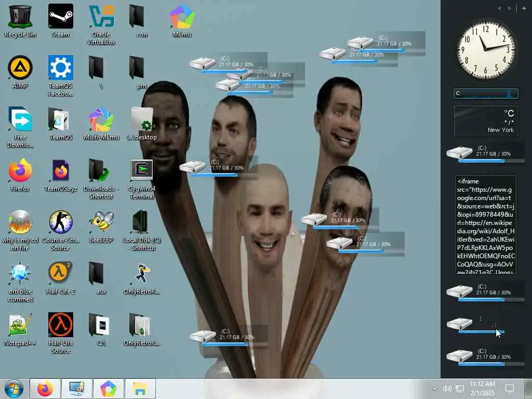
Task: Launch Firefox from the desktop
Action: click(20, 175)
